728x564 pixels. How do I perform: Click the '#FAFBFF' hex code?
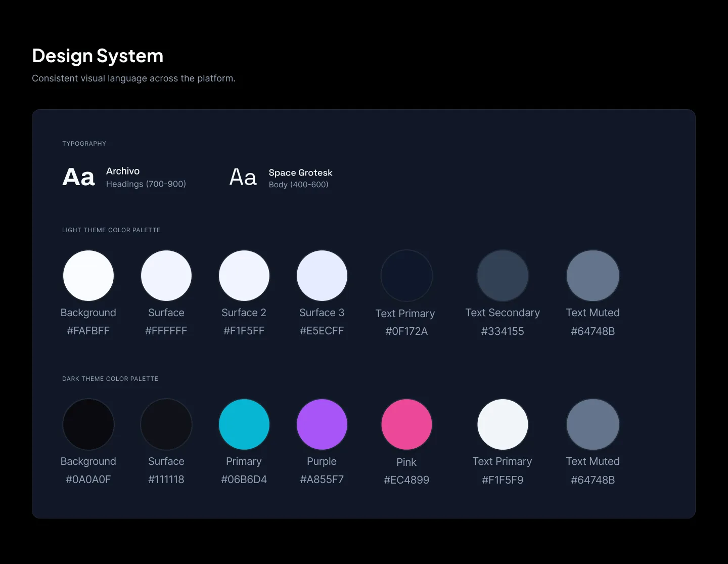88,331
